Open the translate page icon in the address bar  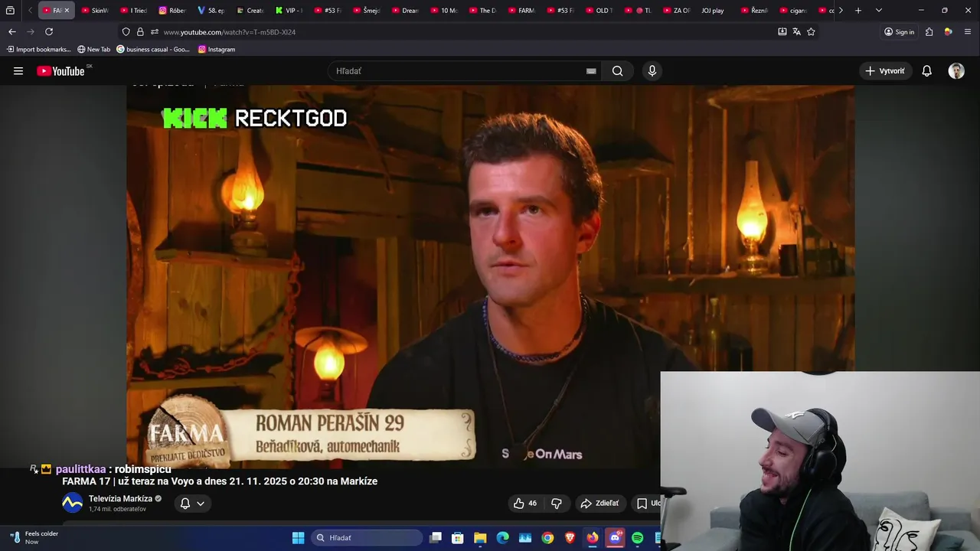[x=796, y=32]
